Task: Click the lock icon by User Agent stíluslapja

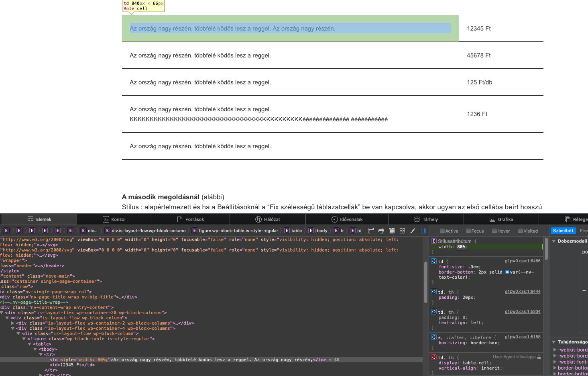Action: 539,357
